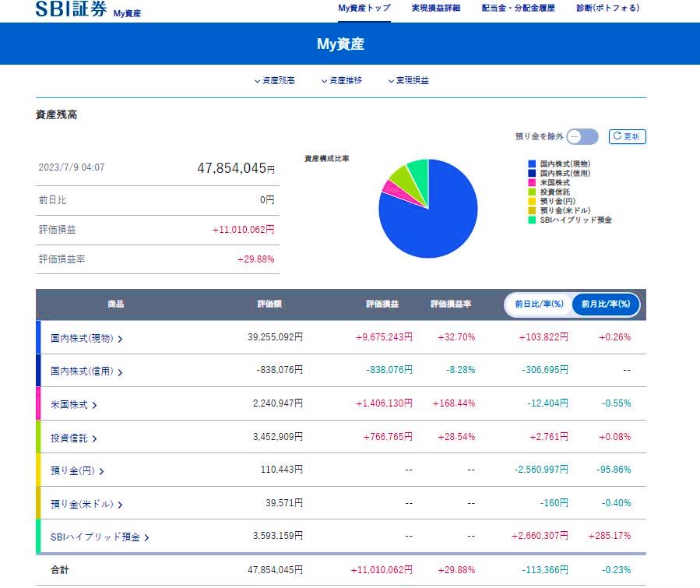700x588 pixels.
Task: Expand the 資産残高 section anchor
Action: (x=275, y=80)
